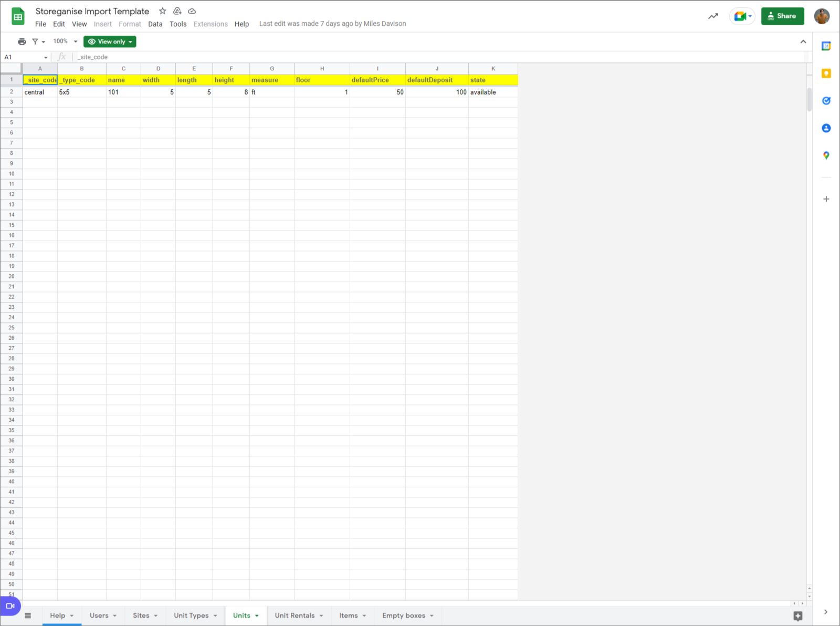Open the Help menu

tap(241, 24)
